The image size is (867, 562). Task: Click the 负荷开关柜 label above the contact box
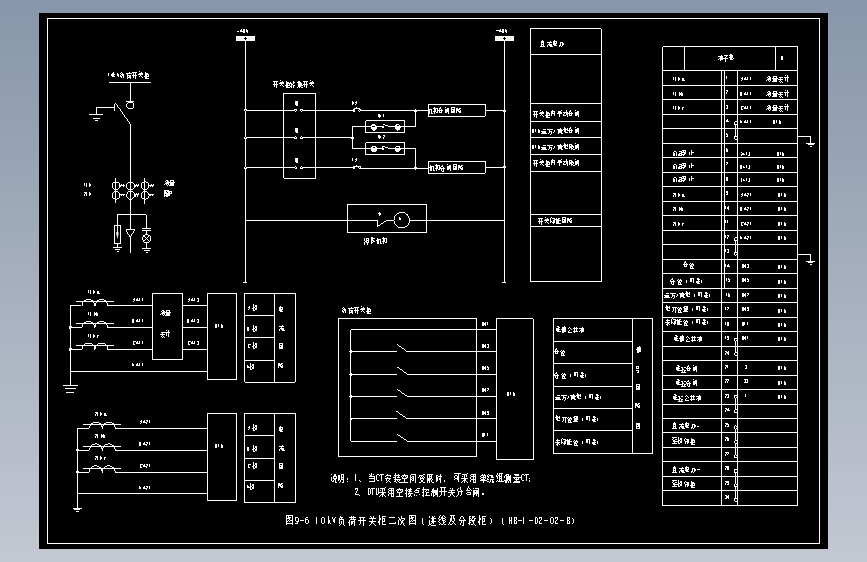[357, 310]
